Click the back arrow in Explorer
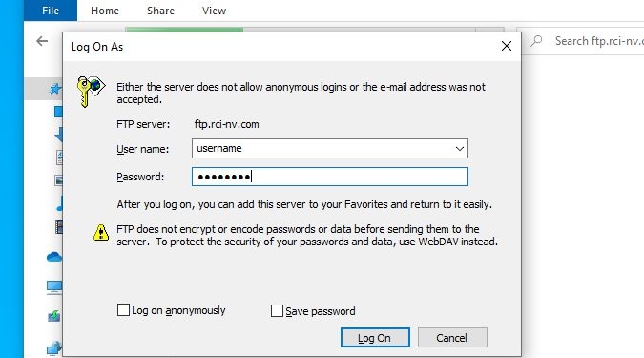Viewport: 644px width, 358px height. [42, 41]
